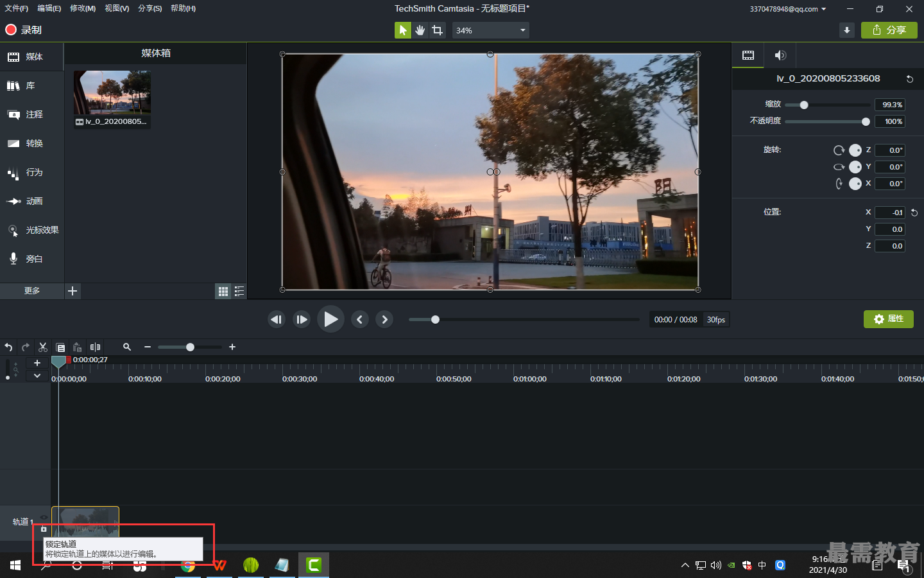Screen dimensions: 924x578
Task: Open the 帮助(H) menu
Action: click(x=183, y=8)
